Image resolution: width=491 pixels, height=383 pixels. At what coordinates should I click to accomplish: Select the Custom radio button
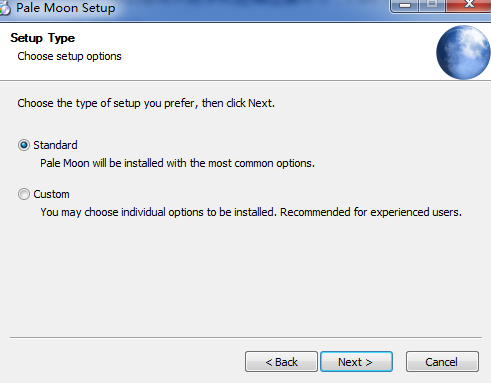click(x=24, y=194)
